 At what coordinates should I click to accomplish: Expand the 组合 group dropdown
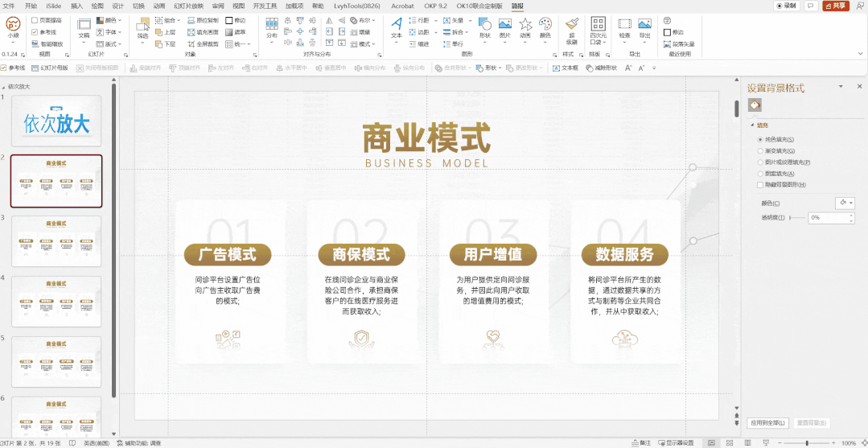pos(168,20)
